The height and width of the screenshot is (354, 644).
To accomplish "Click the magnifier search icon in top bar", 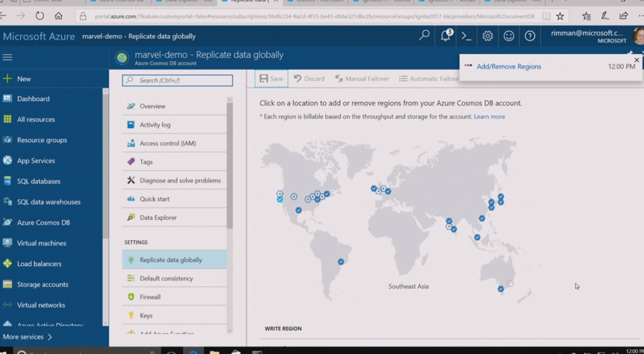I will (x=425, y=36).
